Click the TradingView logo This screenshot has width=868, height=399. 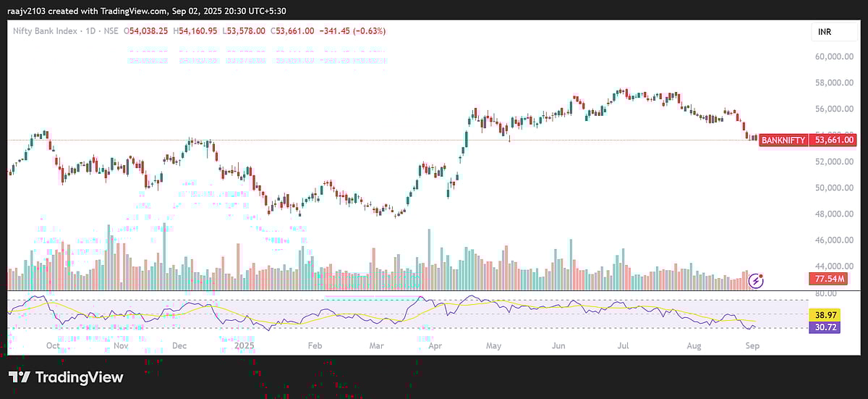[x=66, y=377]
